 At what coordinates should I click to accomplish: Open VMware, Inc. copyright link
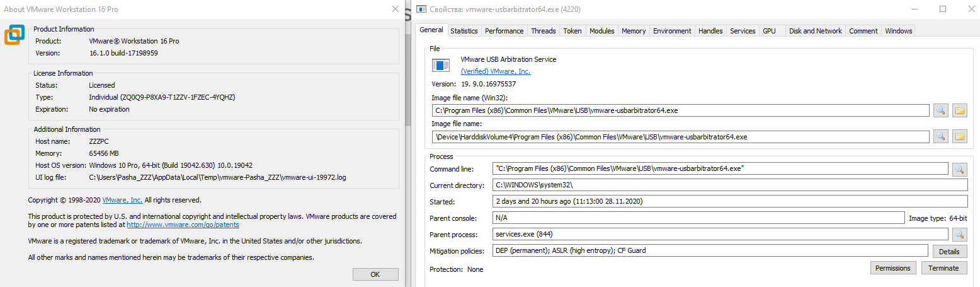pos(122,200)
